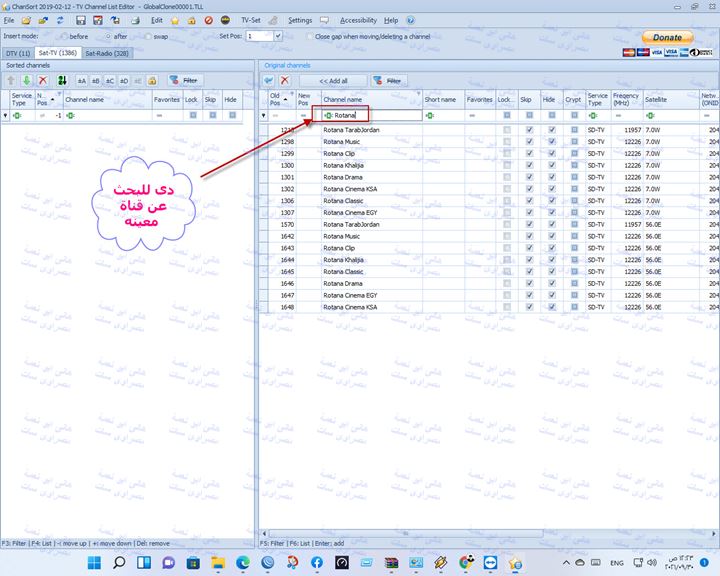Click the ±D favorites toolbar button

click(x=124, y=81)
